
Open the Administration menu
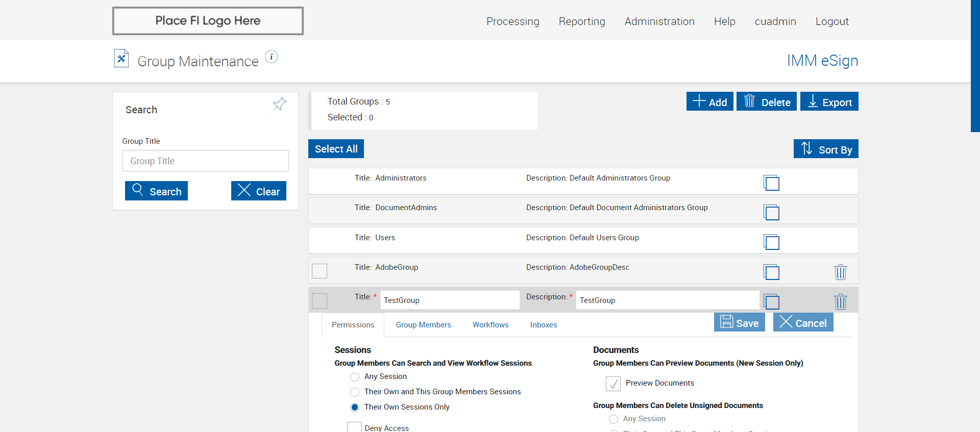pyautogui.click(x=659, y=21)
